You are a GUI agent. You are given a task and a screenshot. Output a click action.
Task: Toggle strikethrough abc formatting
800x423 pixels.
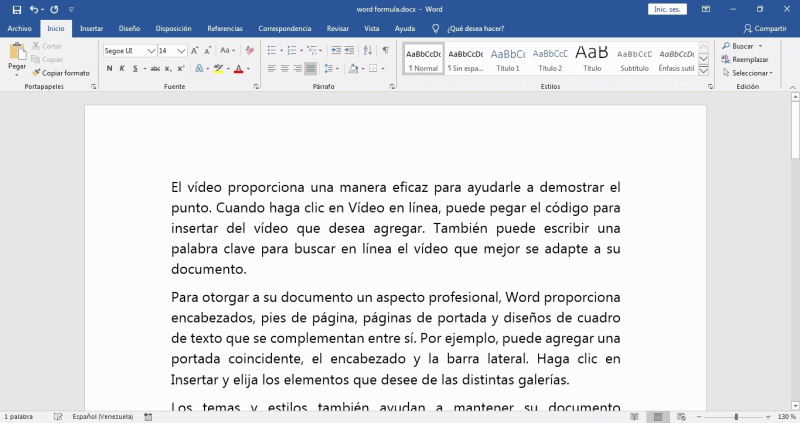coord(155,68)
